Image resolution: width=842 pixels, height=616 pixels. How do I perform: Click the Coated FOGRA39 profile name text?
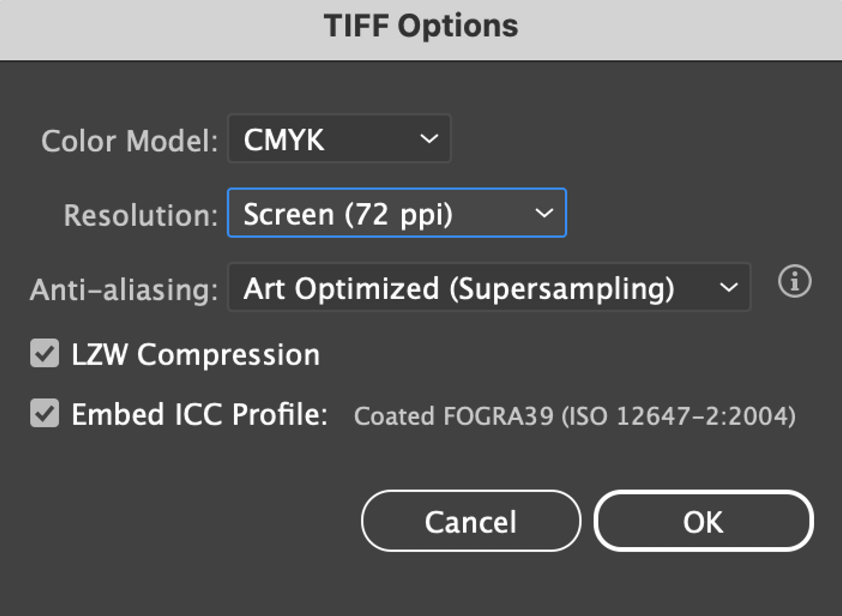(x=575, y=416)
